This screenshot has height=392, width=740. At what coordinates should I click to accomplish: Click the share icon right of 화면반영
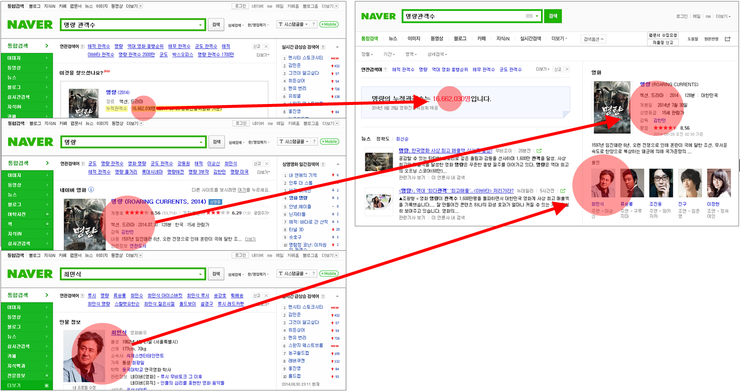pyautogui.click(x=727, y=39)
